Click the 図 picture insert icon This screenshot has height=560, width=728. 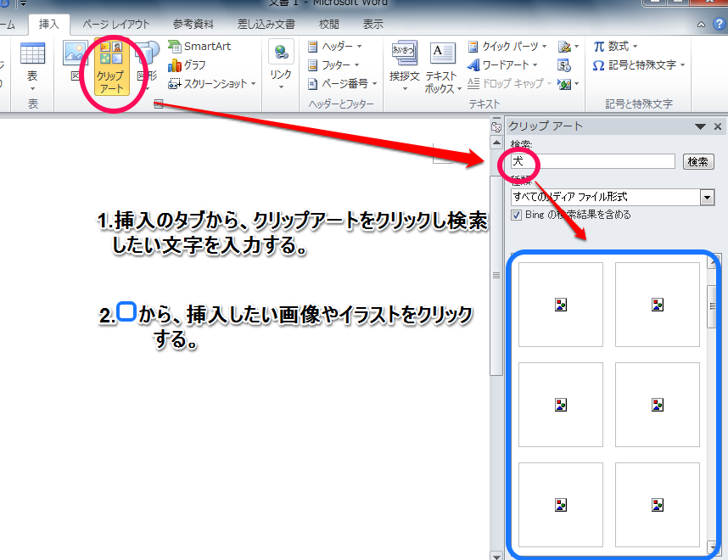click(x=76, y=61)
